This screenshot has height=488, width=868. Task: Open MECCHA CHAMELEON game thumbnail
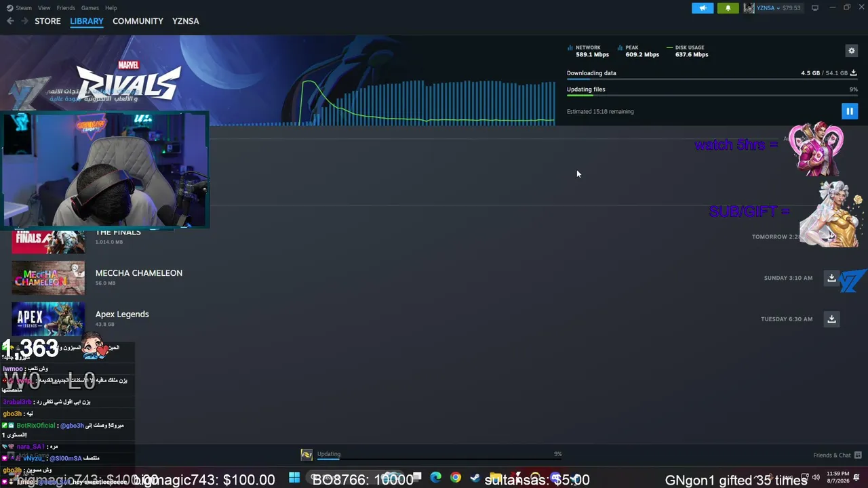click(x=48, y=278)
